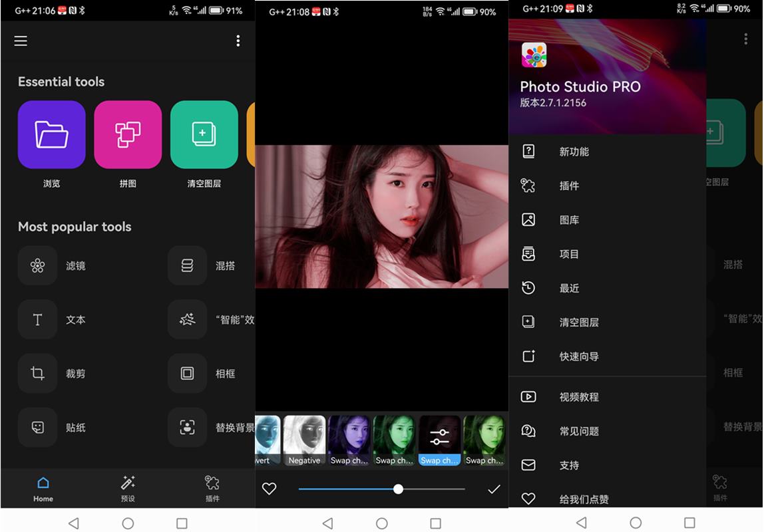This screenshot has width=764, height=532.
Task: Switch to the Home tab
Action: (x=43, y=488)
